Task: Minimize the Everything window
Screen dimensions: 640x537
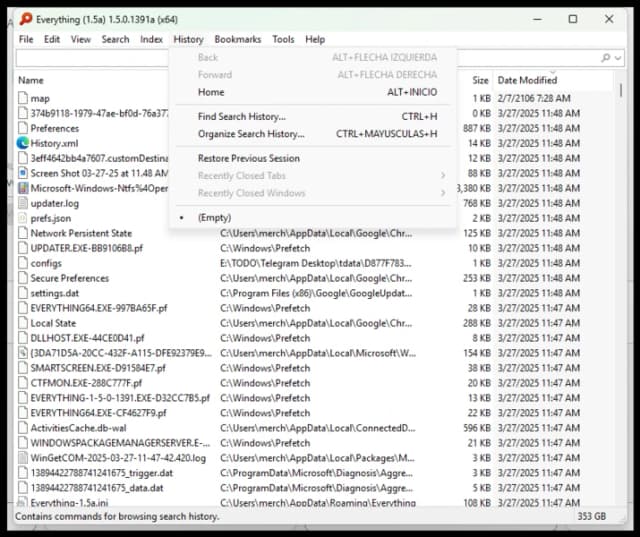Action: tap(538, 19)
